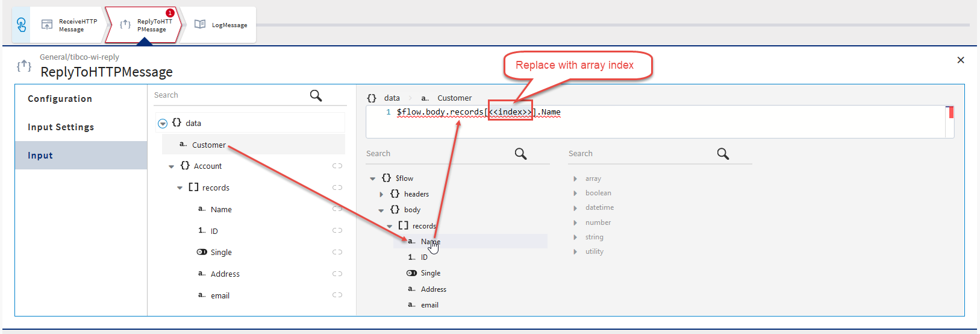The width and height of the screenshot is (980, 334).
Task: Select Address under body records
Action: 434,289
